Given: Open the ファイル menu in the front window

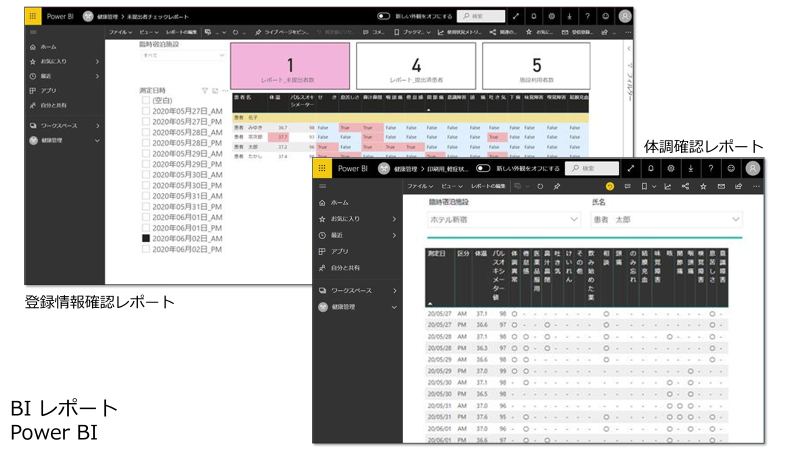Looking at the screenshot, I should click(420, 186).
